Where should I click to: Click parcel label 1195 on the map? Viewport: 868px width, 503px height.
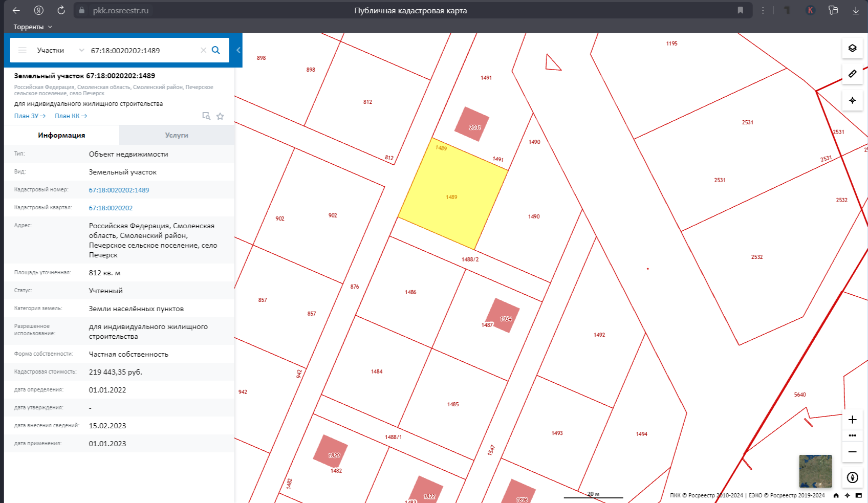672,43
